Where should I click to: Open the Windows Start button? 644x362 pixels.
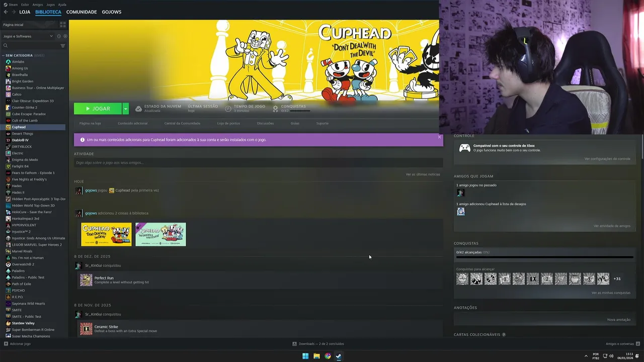coord(305,356)
